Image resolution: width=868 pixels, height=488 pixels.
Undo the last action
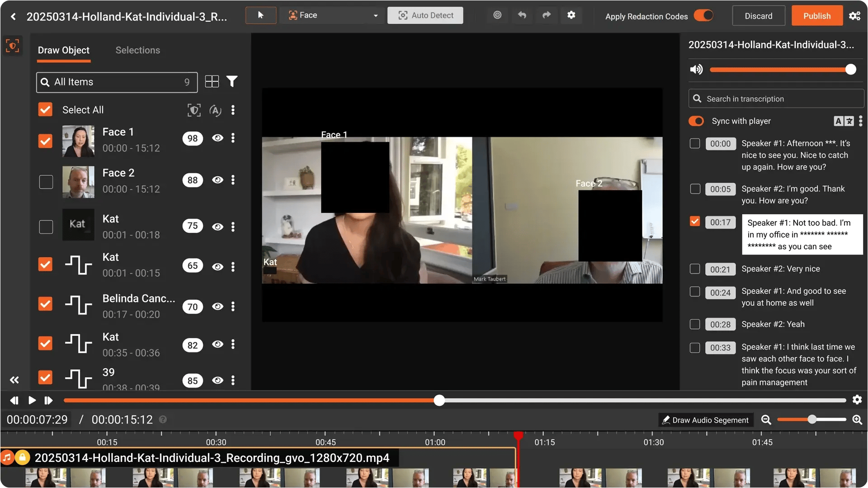click(522, 15)
